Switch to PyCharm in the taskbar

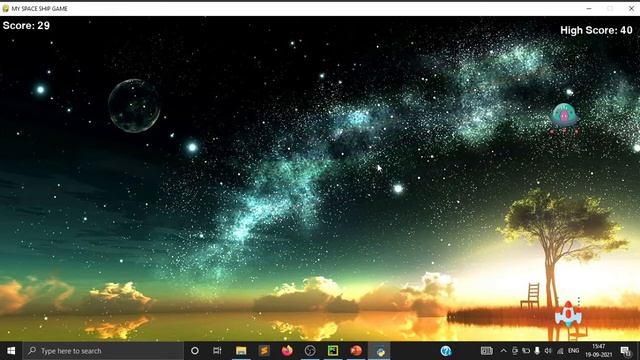[333, 351]
